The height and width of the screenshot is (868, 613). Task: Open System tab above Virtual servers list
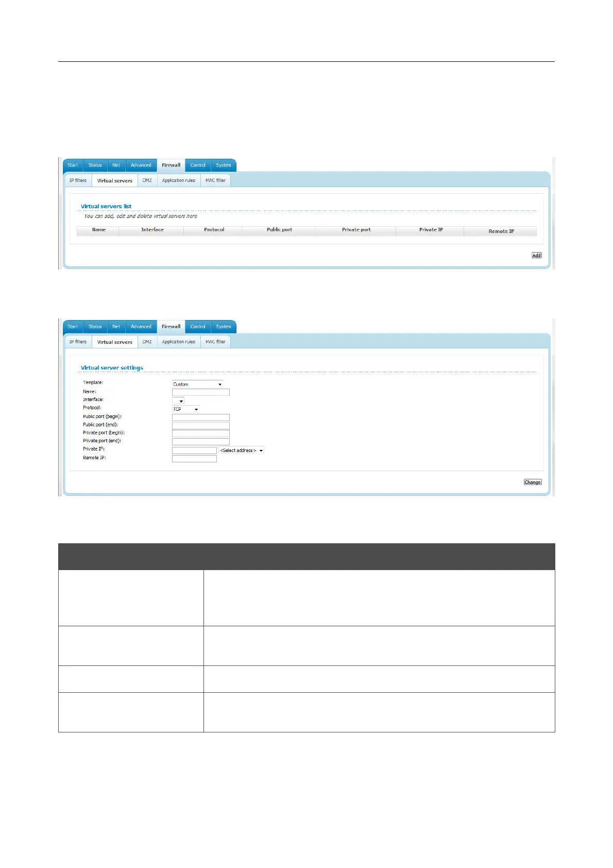coord(224,165)
